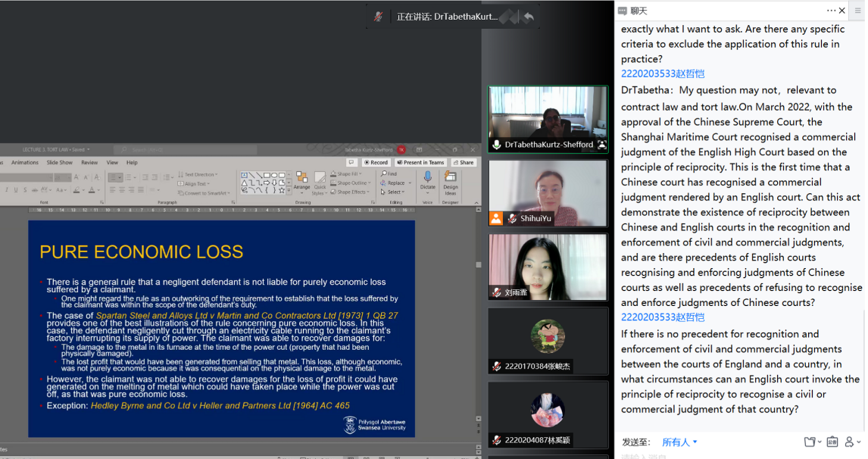Screen dimensions: 868x459
Task: Open Design Ideas in the ribbon
Action: click(x=451, y=183)
